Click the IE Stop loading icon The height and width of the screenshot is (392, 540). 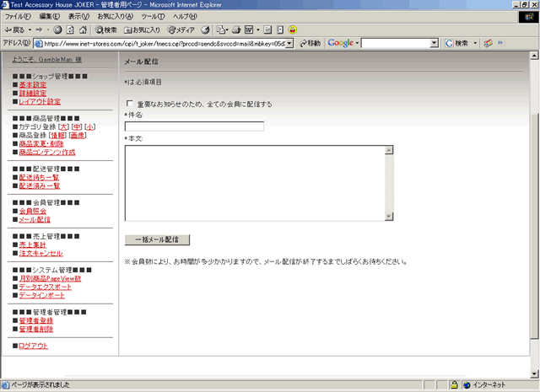(58, 30)
